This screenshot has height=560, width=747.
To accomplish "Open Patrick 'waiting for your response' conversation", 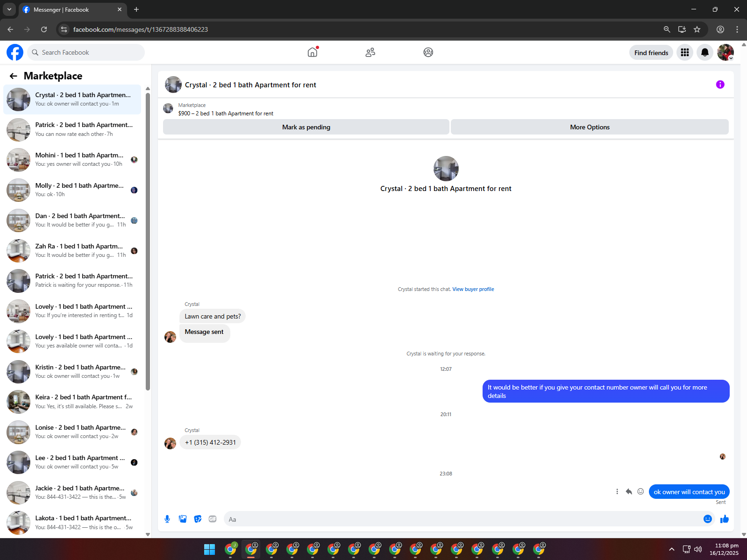I will point(72,281).
